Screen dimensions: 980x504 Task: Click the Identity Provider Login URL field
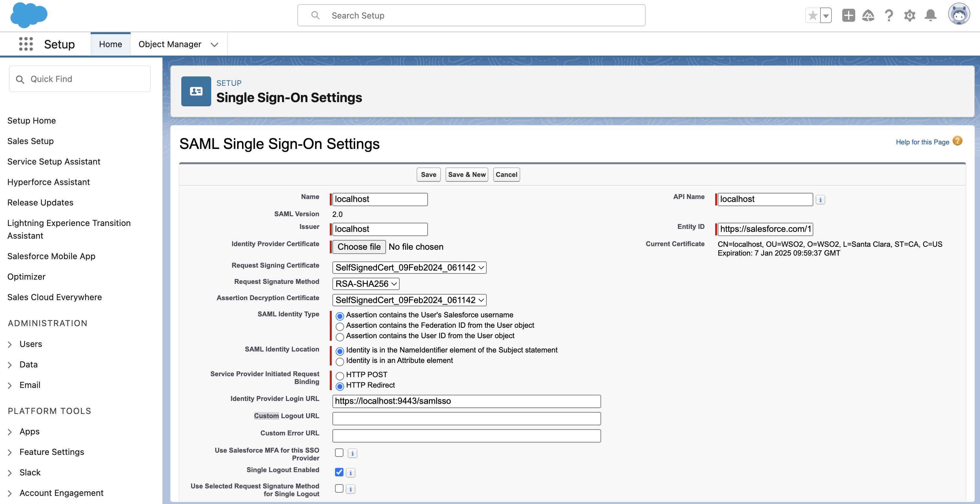(466, 401)
